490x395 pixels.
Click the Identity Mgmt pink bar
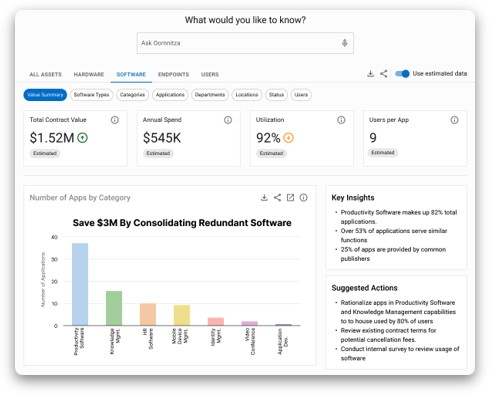216,321
